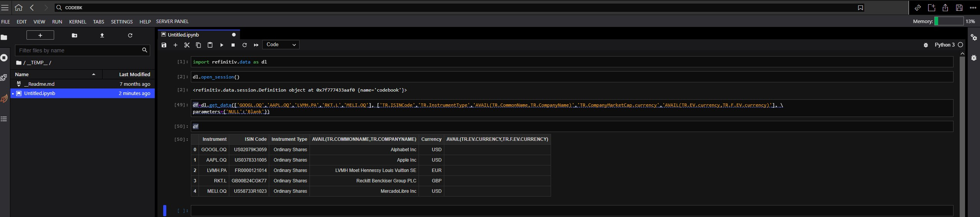Sort files by Last Modified header
Image resolution: width=980 pixels, height=217 pixels.
128,74
